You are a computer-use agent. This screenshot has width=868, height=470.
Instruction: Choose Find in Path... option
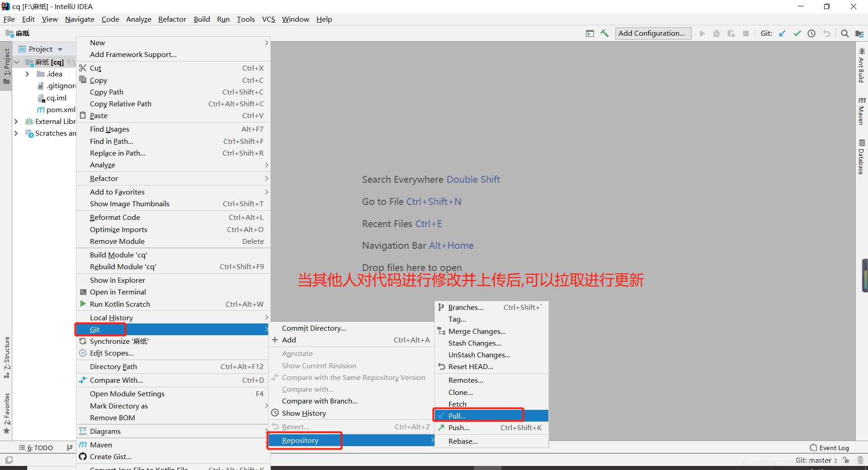173,142
